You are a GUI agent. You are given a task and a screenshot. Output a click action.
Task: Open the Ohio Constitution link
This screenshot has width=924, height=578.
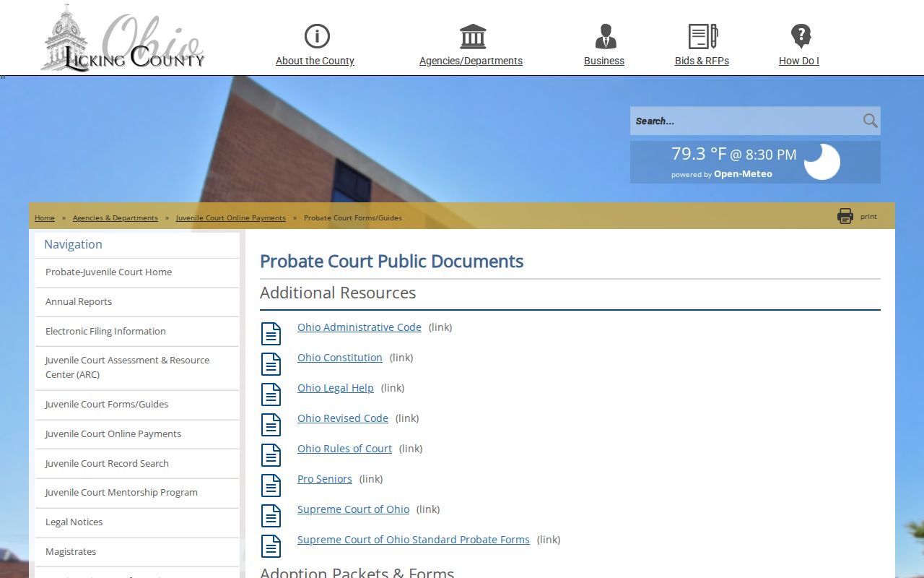point(340,358)
